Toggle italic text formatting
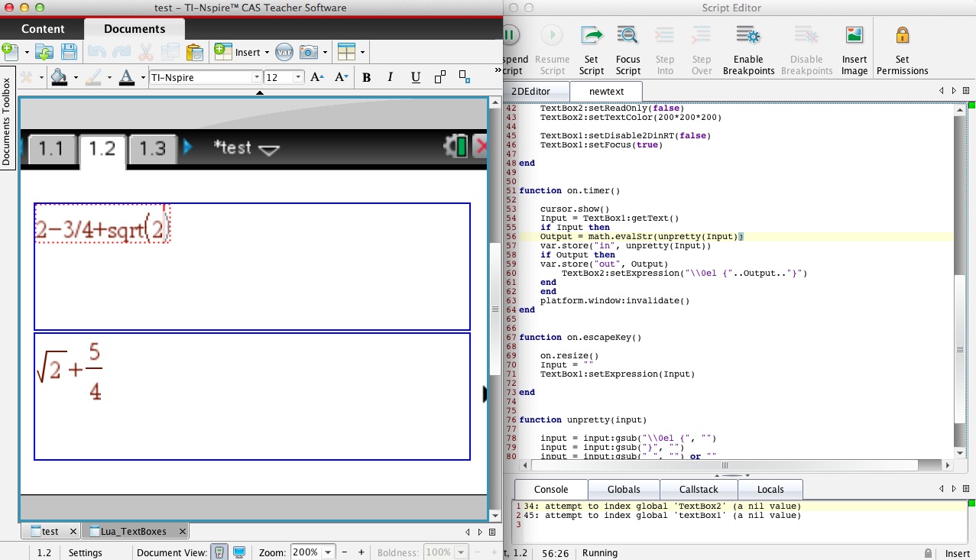This screenshot has height=560, width=976. [391, 77]
